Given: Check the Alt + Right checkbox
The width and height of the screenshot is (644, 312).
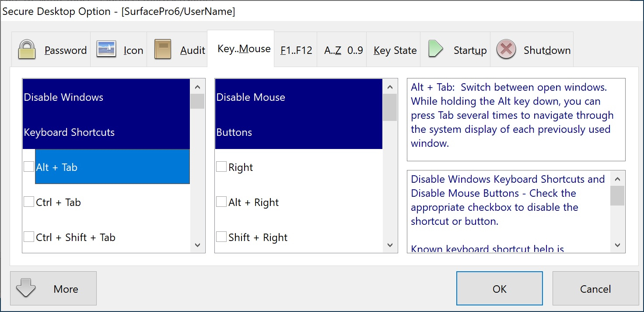Looking at the screenshot, I should tap(221, 202).
